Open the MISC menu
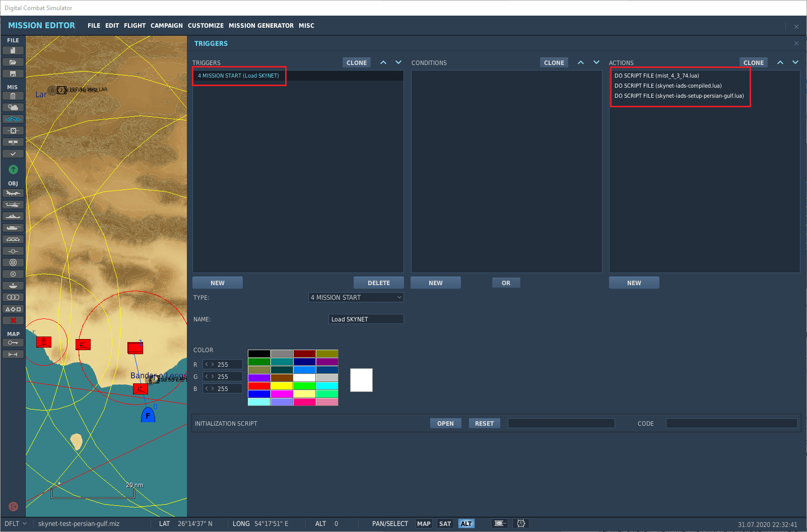 coord(306,26)
